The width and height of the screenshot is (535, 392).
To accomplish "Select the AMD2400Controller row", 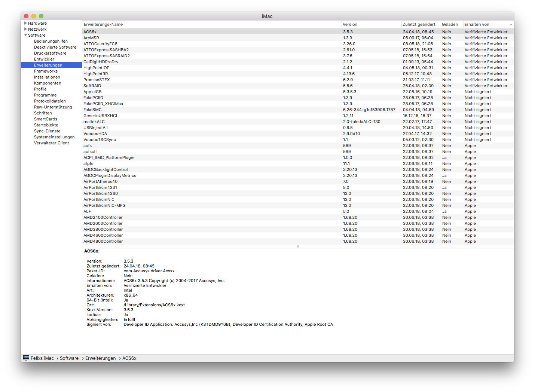I will (x=298, y=217).
